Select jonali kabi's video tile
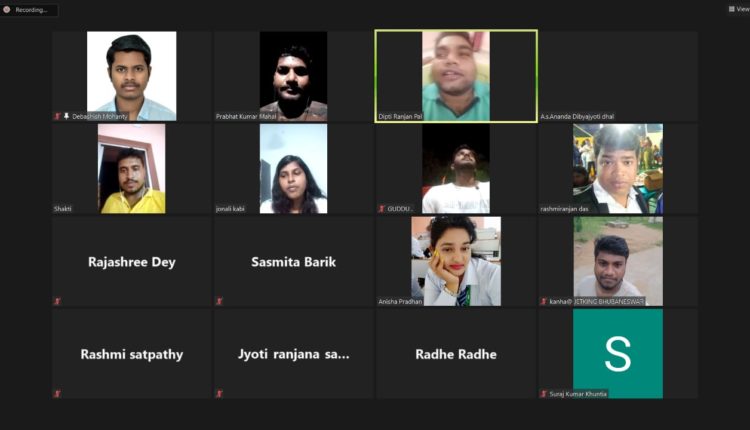Screen dimensions: 750x430 click(x=294, y=168)
